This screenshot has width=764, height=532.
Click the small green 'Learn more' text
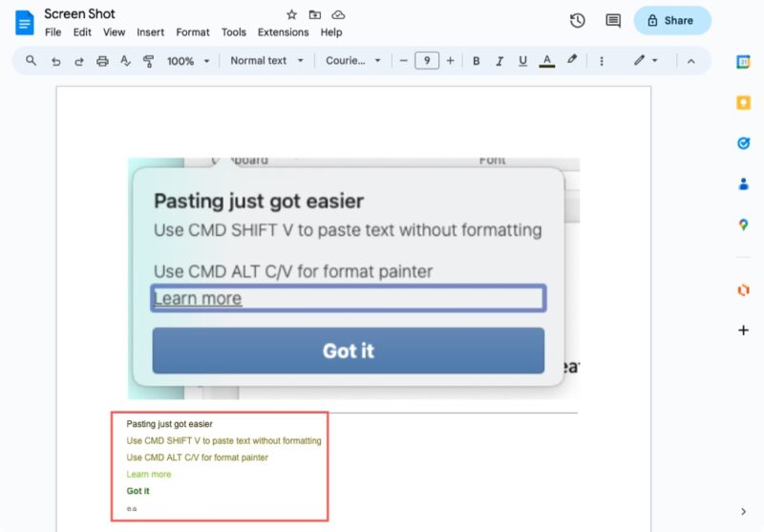click(x=149, y=474)
